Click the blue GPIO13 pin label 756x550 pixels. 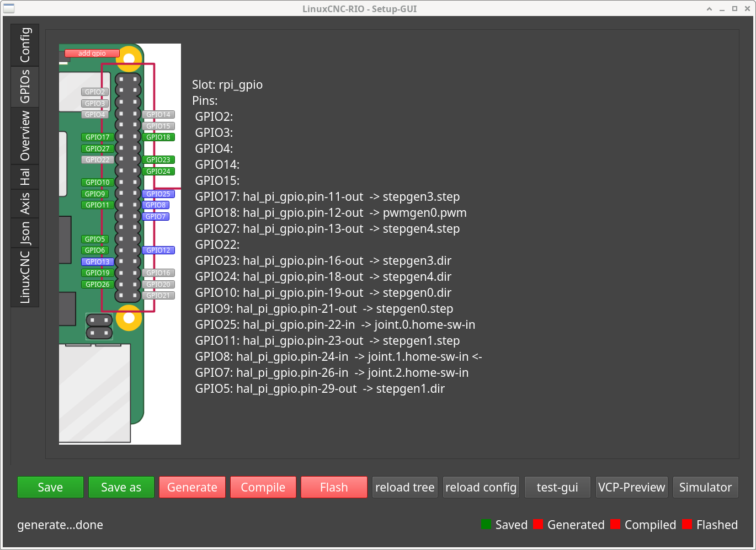pos(98,262)
